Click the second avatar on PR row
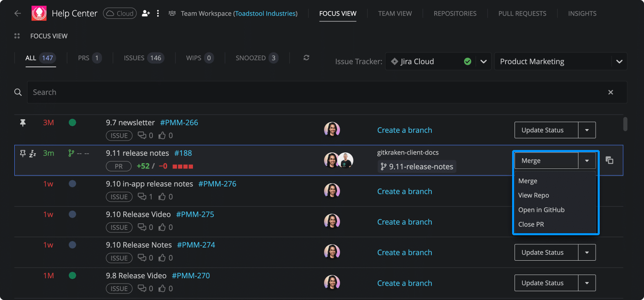Viewport: 644px width, 300px height. tap(345, 160)
